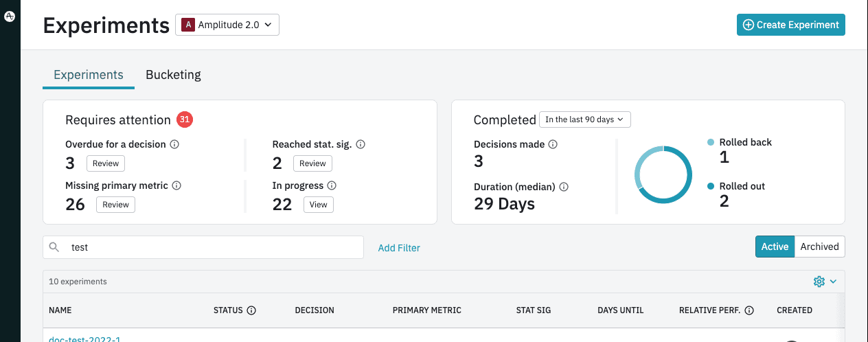Open the table settings gear dropdown
The height and width of the screenshot is (342, 868).
tap(824, 282)
